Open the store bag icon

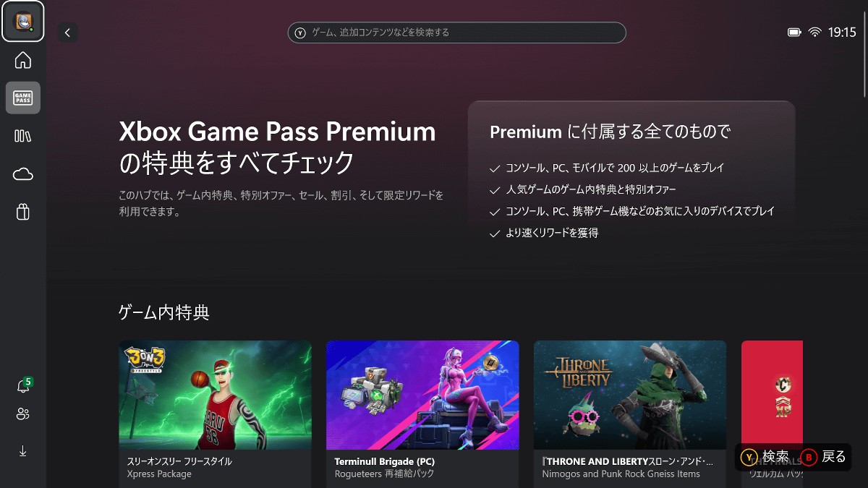23,212
